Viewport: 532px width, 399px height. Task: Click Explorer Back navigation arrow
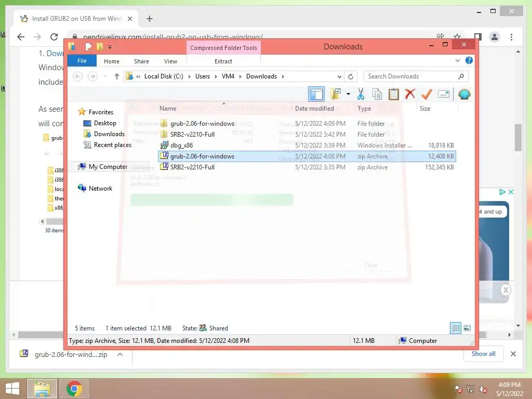[78, 76]
